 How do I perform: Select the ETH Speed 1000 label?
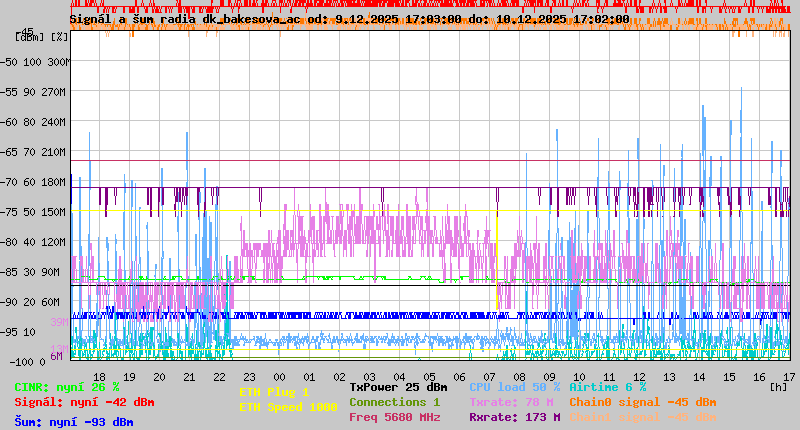coord(288,407)
